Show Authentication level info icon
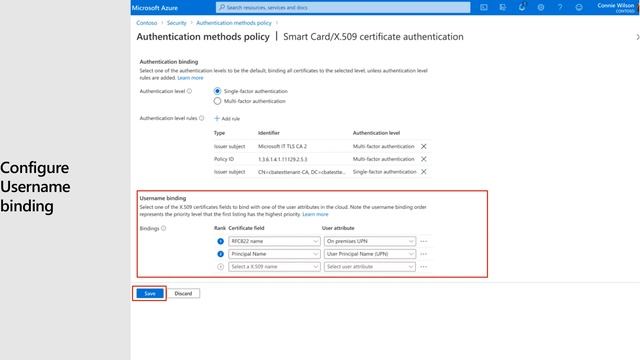 pyautogui.click(x=189, y=91)
